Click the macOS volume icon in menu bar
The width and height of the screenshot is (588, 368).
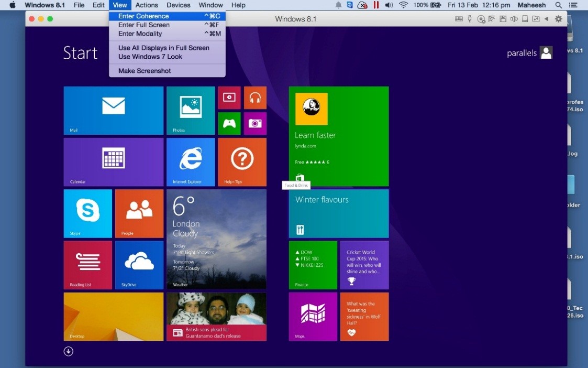pyautogui.click(x=389, y=5)
